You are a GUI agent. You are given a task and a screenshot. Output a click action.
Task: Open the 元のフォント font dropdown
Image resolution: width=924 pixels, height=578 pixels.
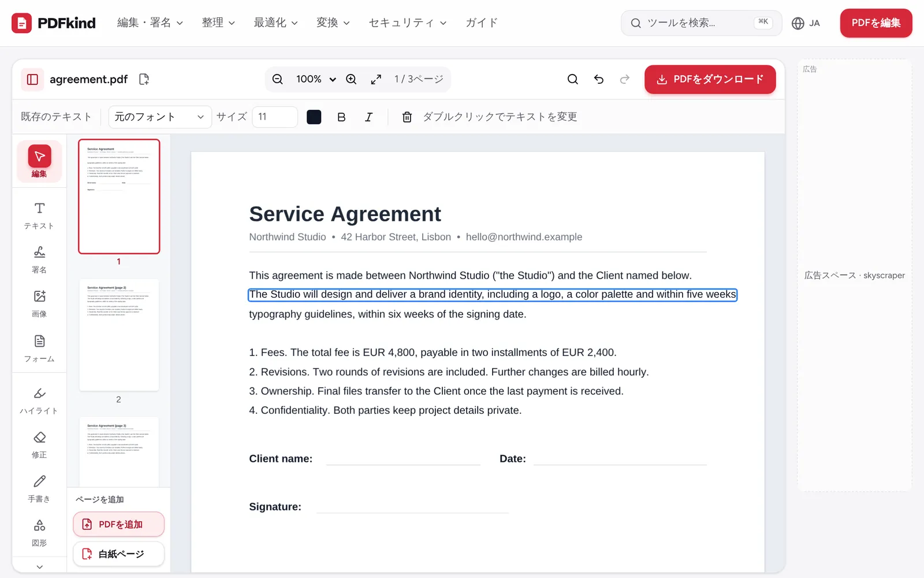pos(160,117)
